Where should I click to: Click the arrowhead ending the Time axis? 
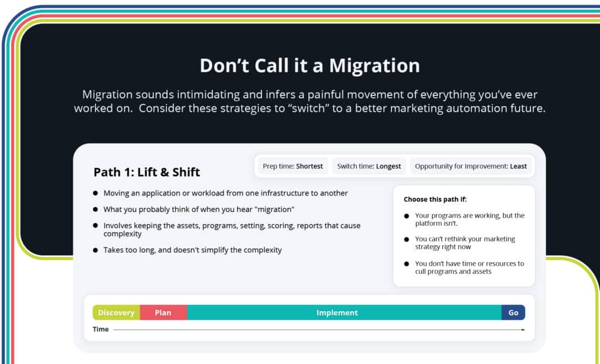523,329
